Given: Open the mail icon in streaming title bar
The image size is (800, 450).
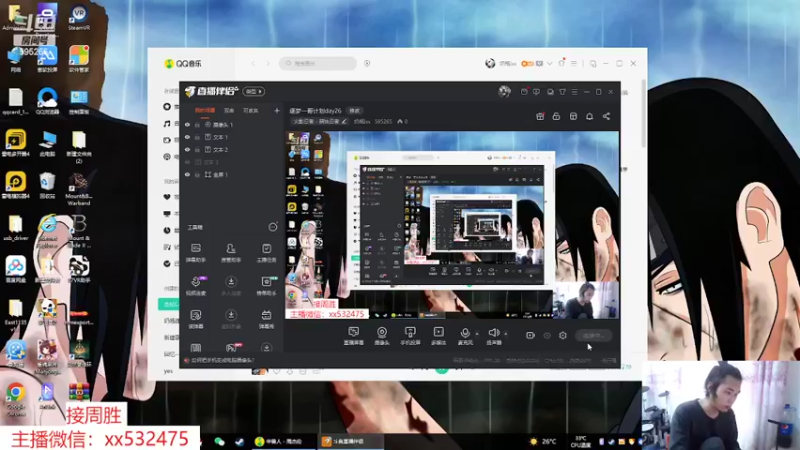Looking at the screenshot, I should [524, 92].
